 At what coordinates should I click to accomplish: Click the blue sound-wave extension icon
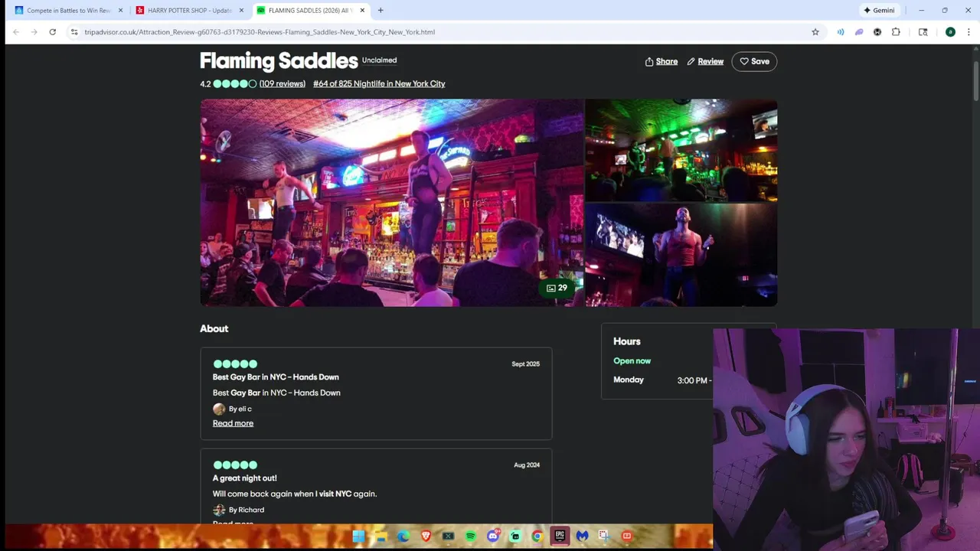pyautogui.click(x=841, y=32)
